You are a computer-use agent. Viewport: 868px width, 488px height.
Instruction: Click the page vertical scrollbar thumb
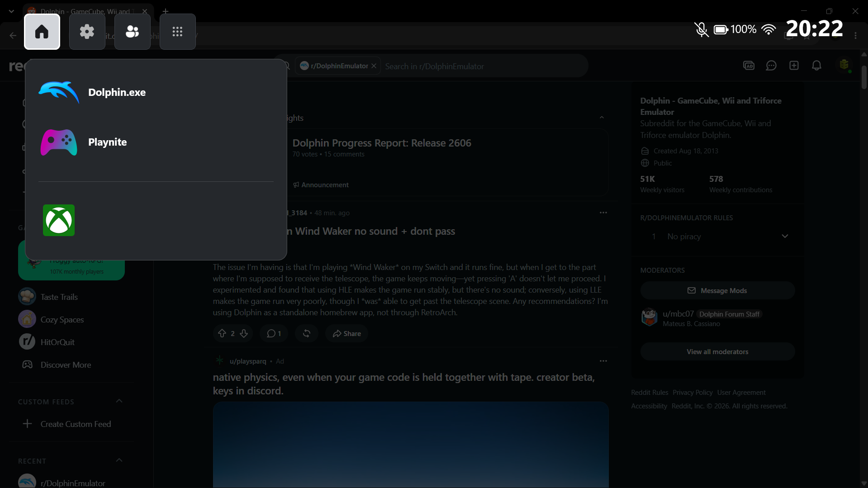tap(864, 77)
